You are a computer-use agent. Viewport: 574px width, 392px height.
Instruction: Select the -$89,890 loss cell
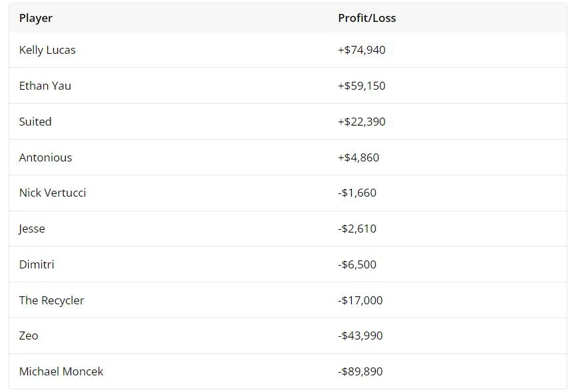[x=360, y=371]
